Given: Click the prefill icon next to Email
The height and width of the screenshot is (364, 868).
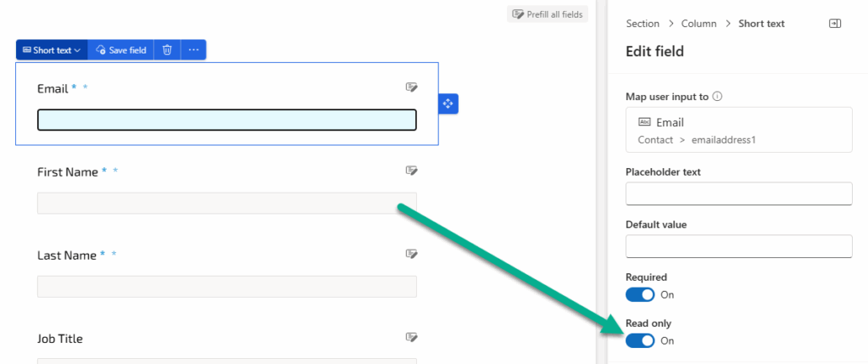Looking at the screenshot, I should [411, 87].
